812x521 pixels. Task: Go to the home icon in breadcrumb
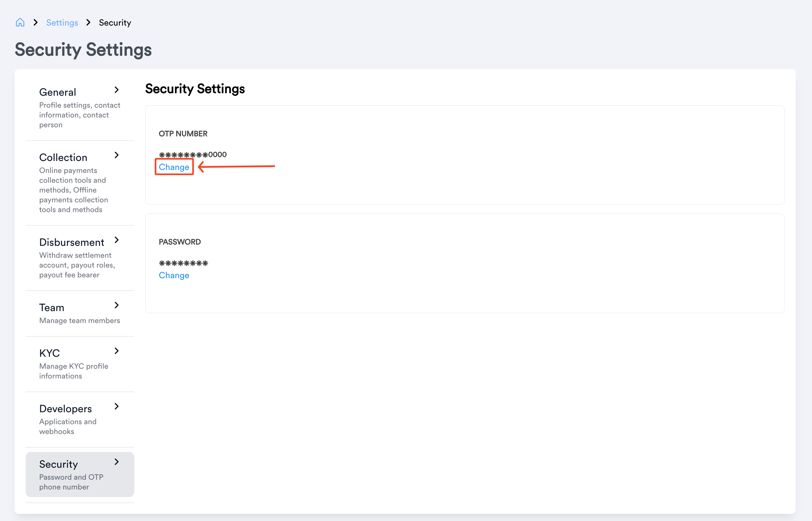(x=20, y=23)
